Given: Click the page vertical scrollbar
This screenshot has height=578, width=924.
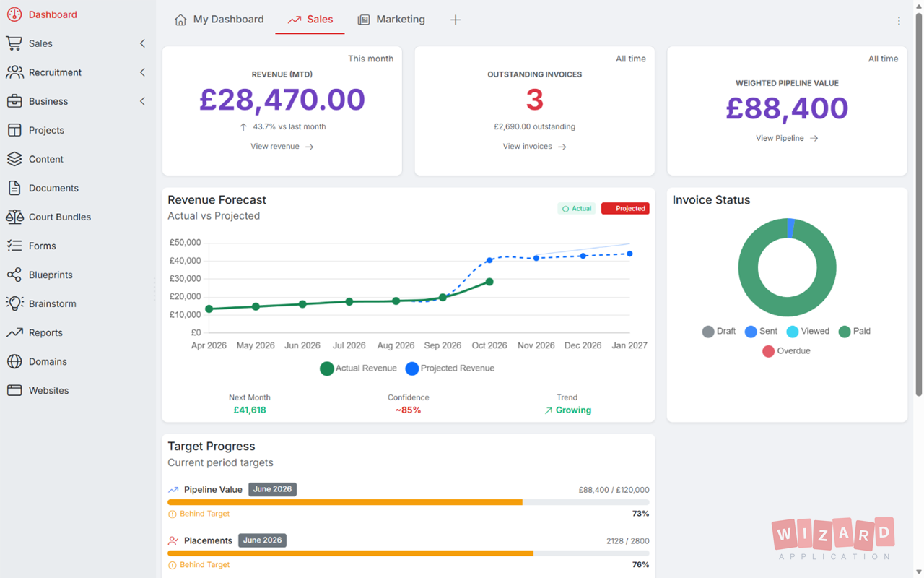Looking at the screenshot, I should pos(918,206).
